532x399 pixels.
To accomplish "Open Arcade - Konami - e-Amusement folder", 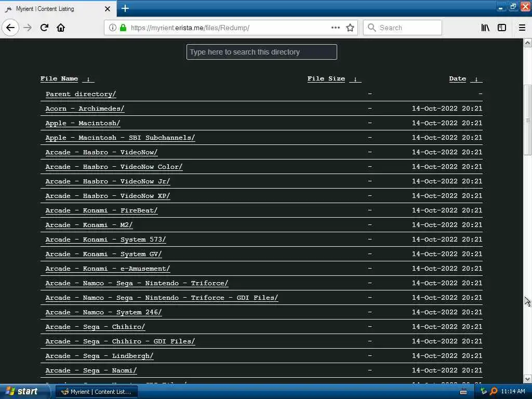I will coord(108,269).
